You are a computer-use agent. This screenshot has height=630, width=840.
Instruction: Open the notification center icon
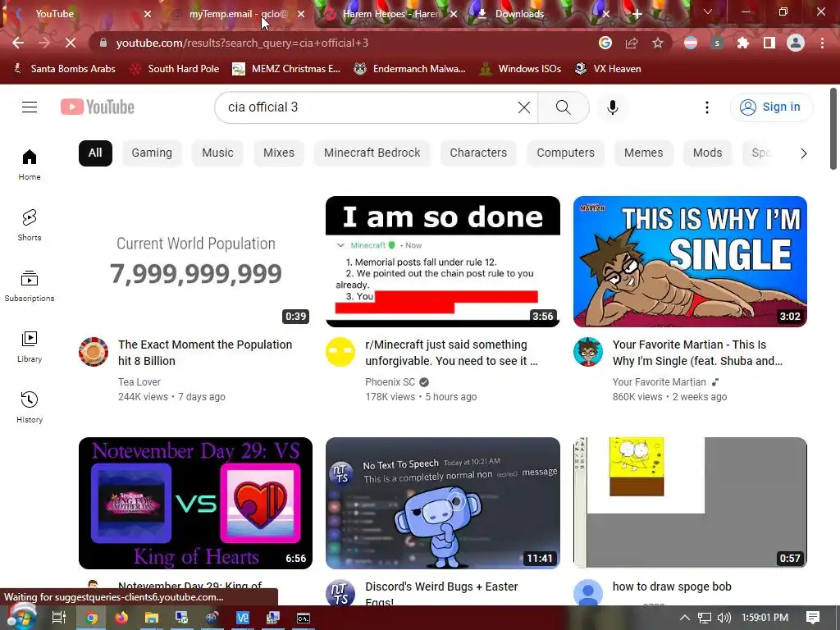tap(813, 618)
